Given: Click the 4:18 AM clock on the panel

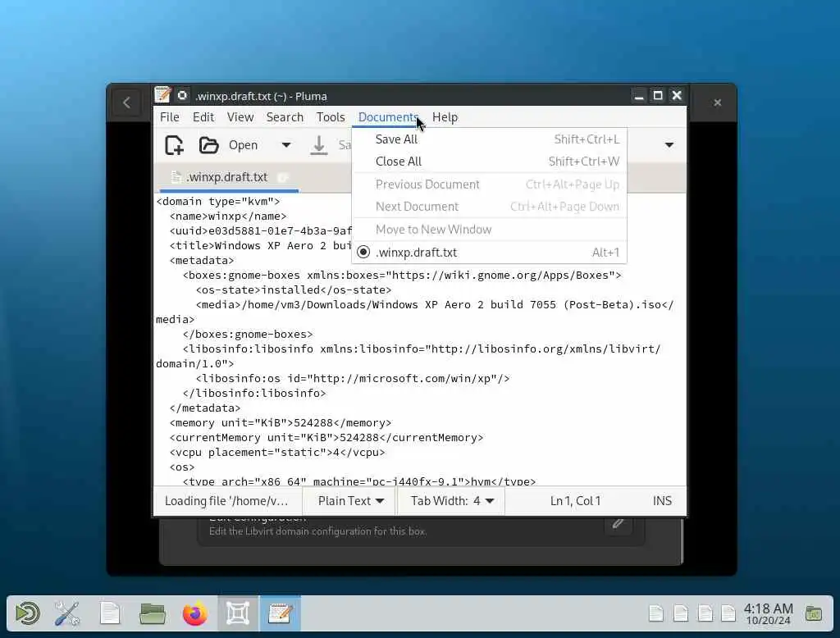Looking at the screenshot, I should 768,613.
